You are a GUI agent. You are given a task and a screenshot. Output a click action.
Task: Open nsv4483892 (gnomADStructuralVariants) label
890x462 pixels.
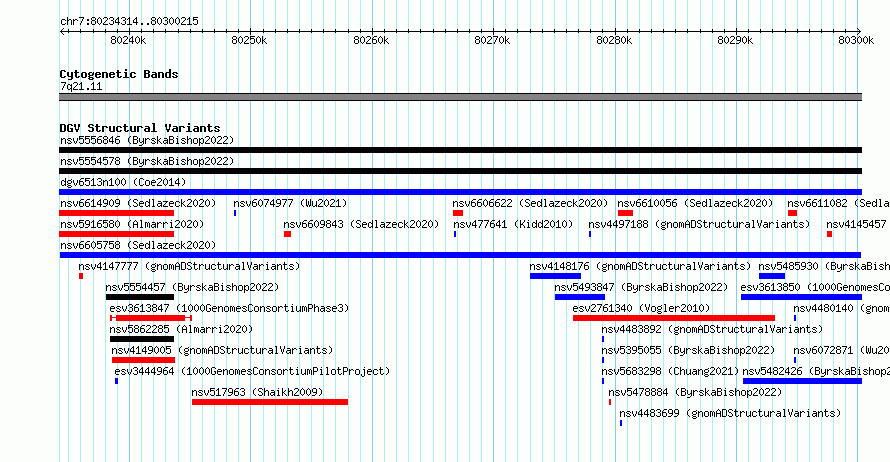click(712, 329)
